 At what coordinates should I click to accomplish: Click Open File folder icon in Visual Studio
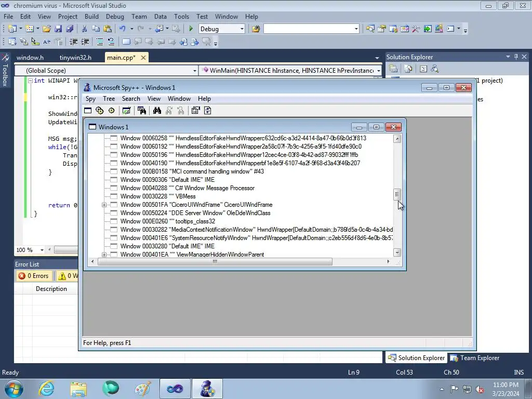tap(46, 29)
